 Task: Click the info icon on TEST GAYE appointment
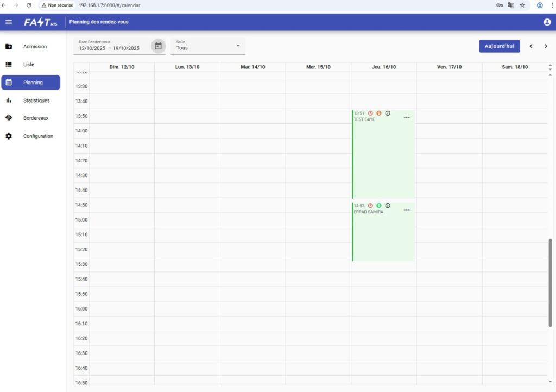[388, 113]
